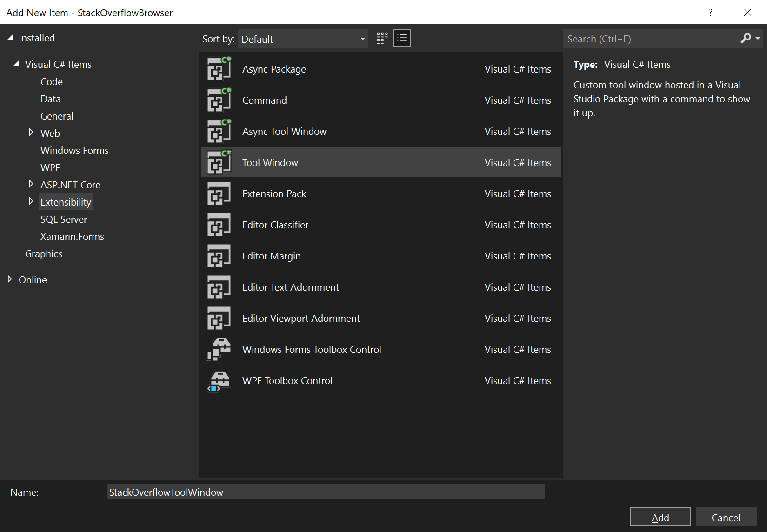767x532 pixels.
Task: Select the Editor Classifier item icon
Action: coord(219,224)
